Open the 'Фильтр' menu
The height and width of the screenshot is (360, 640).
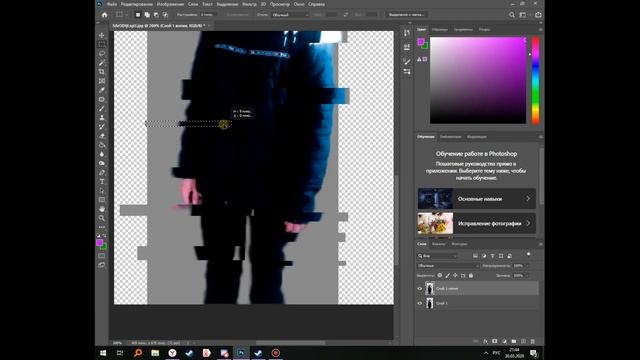[x=249, y=4]
